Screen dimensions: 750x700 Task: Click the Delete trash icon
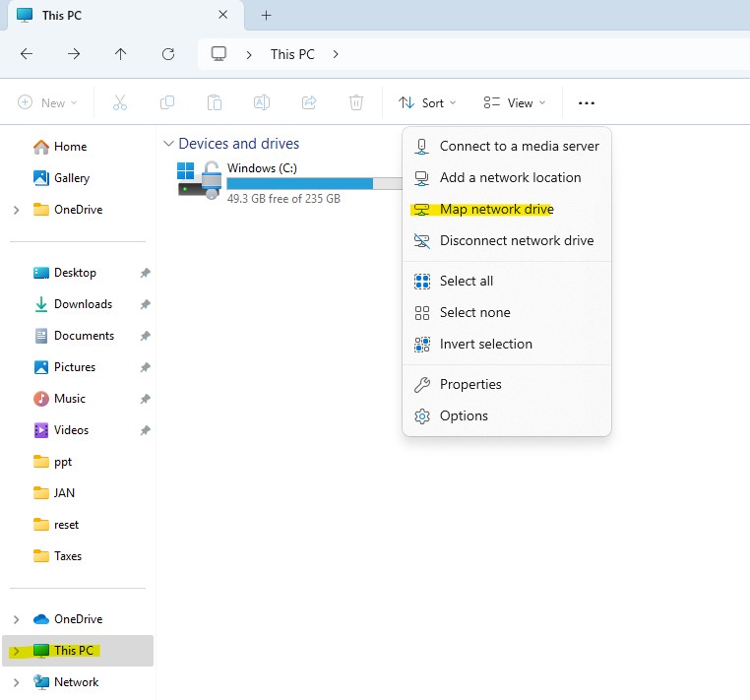[356, 102]
